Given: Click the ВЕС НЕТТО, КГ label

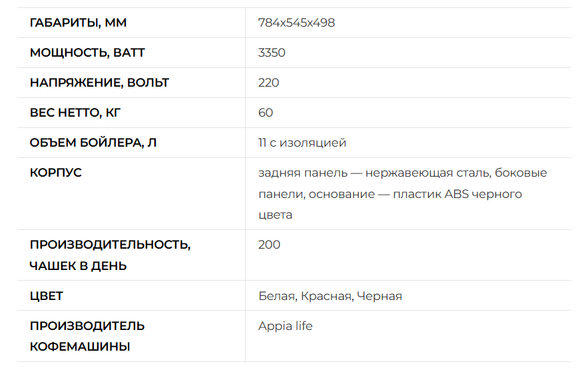Looking at the screenshot, I should point(75,113).
